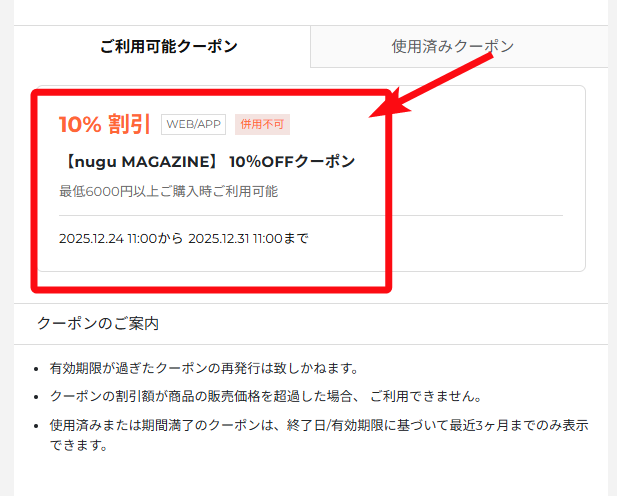Click the first bullet point in the notice list
617x496 pixels.
36,369
